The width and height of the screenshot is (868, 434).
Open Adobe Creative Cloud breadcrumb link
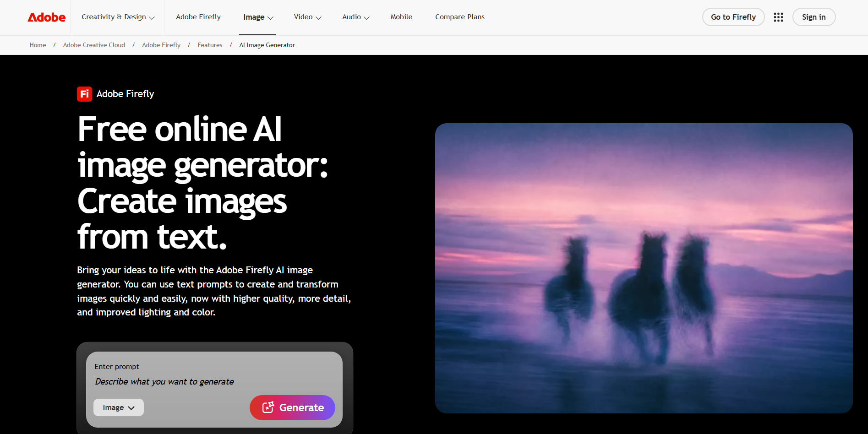[94, 45]
